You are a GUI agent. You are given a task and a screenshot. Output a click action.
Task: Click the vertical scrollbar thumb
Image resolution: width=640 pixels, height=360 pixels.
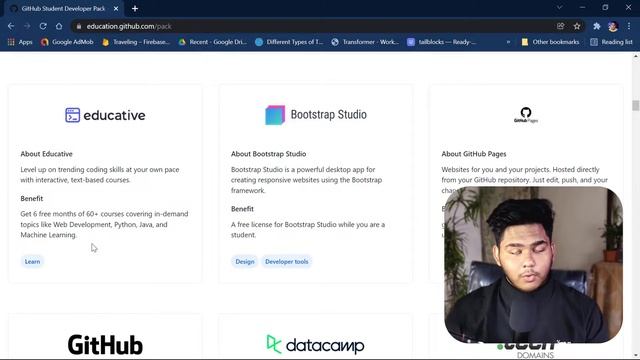tap(636, 105)
